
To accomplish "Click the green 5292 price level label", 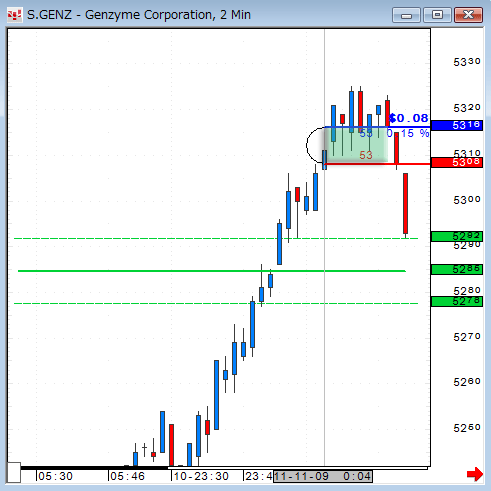I will (457, 236).
